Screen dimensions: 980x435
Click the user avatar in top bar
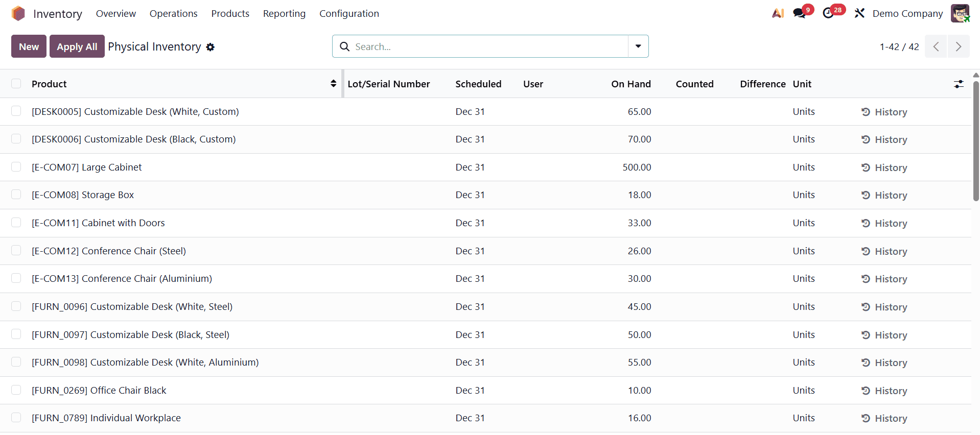point(960,13)
